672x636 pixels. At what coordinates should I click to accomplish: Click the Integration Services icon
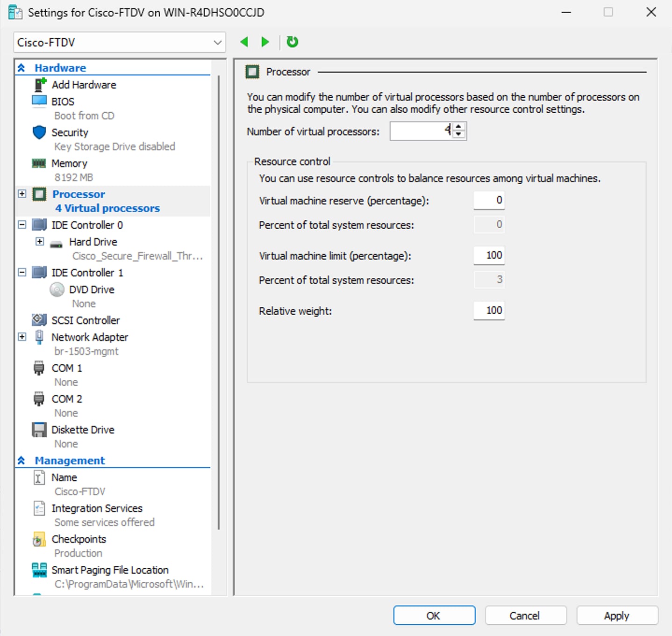[x=39, y=508]
